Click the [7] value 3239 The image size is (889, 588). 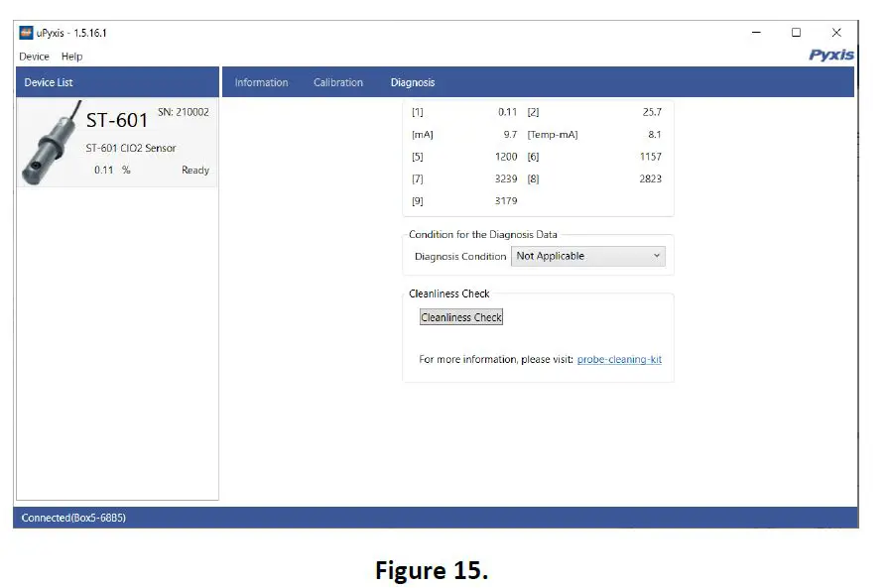[x=506, y=179]
